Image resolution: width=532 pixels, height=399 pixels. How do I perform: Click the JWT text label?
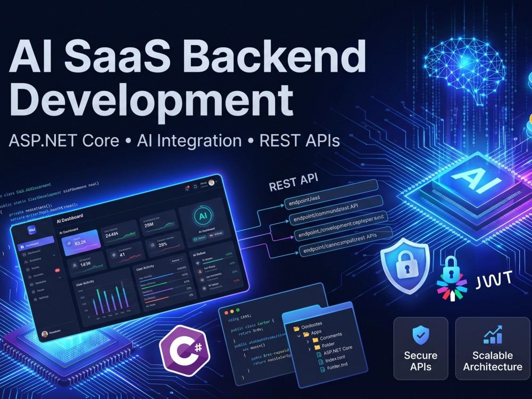(x=494, y=280)
